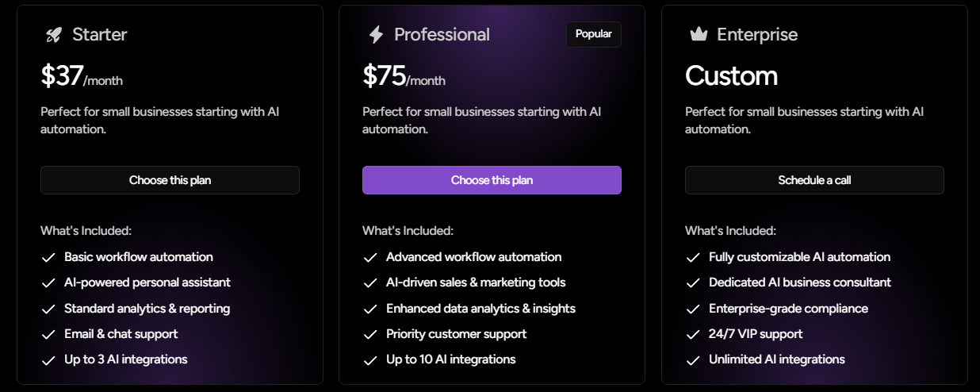Click the checkmark beside Enterprise-grade compliance
This screenshot has width=980, height=392.
[x=693, y=309]
